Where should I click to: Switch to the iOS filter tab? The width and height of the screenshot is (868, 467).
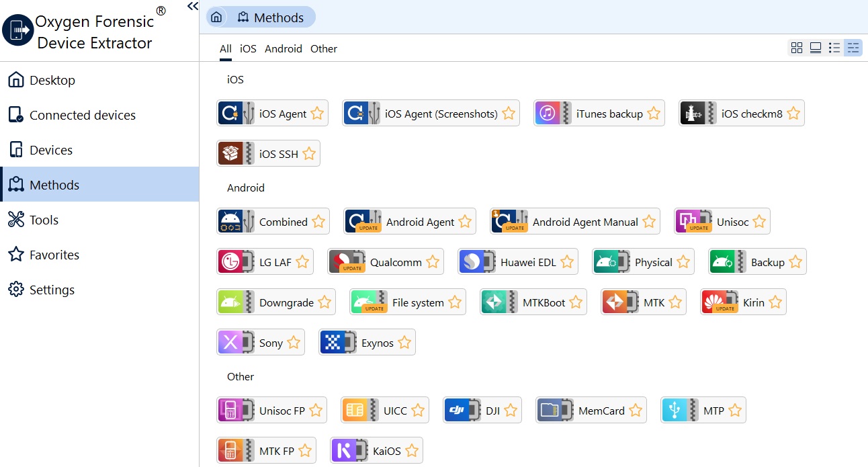point(248,48)
